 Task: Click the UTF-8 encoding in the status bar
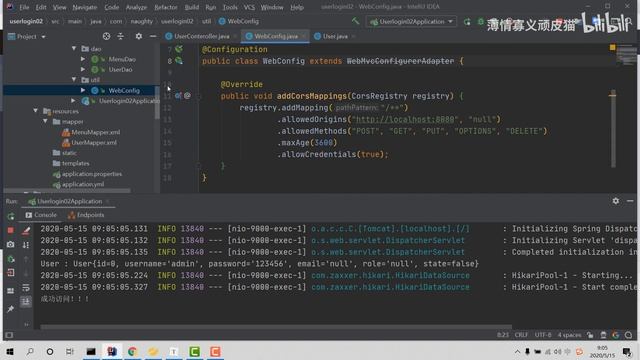(543, 335)
